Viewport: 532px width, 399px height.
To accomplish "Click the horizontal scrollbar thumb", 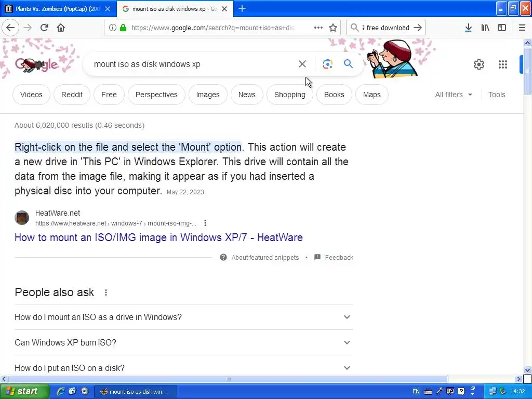I will pyautogui.click(x=228, y=379).
